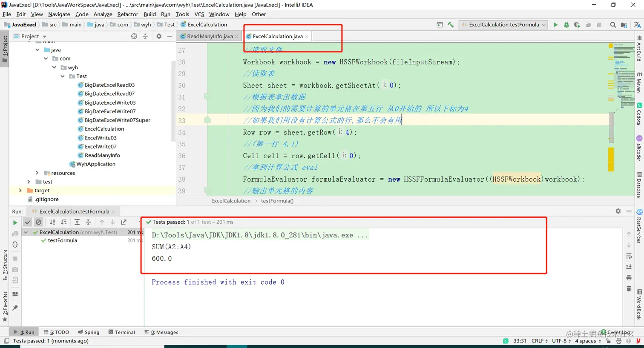Close the ExcelCalculation.java editor tab
Screen dimensions: 644x348
pos(307,37)
